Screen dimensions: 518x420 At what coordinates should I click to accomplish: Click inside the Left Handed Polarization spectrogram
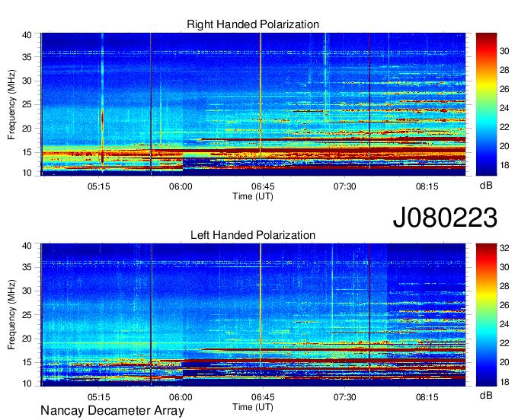pyautogui.click(x=253, y=315)
